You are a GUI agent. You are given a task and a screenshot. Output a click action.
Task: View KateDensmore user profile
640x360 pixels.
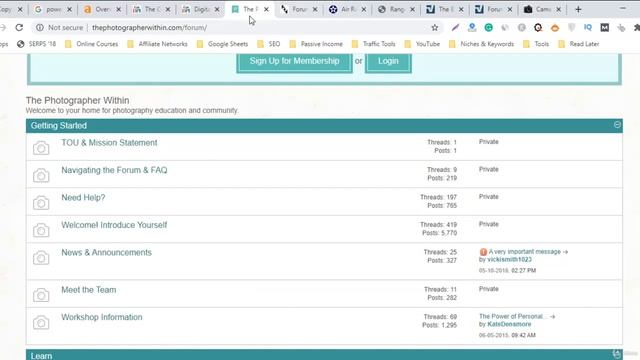(509, 324)
